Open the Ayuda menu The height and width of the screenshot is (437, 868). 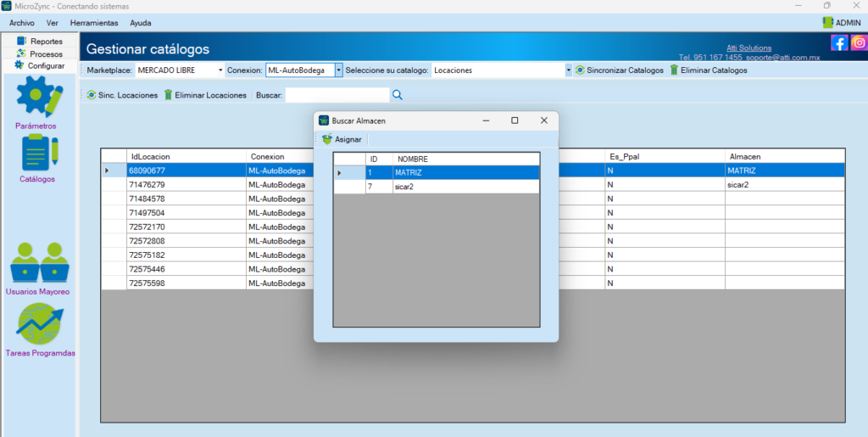[141, 23]
